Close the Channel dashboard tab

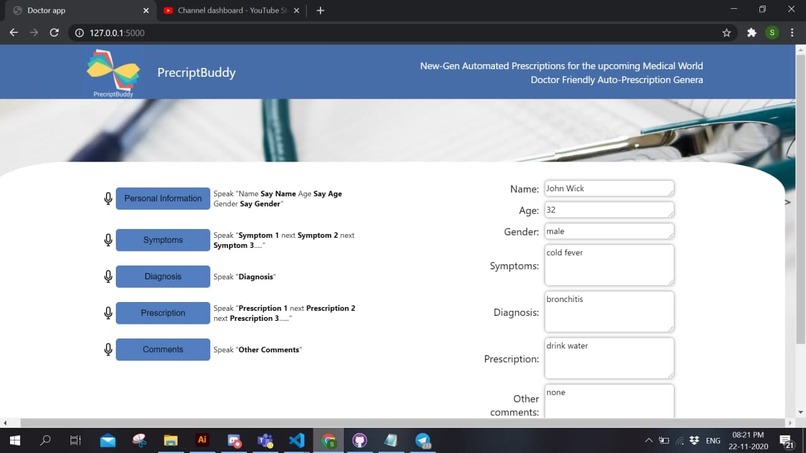click(297, 10)
